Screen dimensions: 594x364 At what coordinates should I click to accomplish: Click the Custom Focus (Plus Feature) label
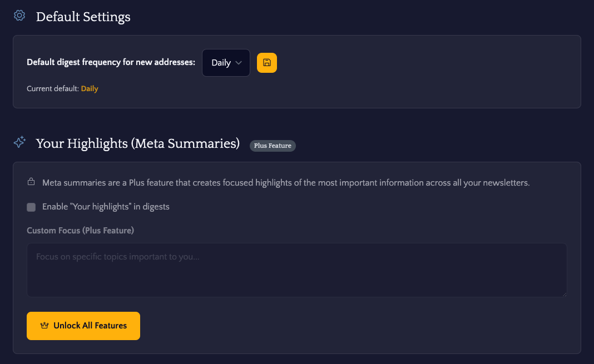tap(80, 230)
